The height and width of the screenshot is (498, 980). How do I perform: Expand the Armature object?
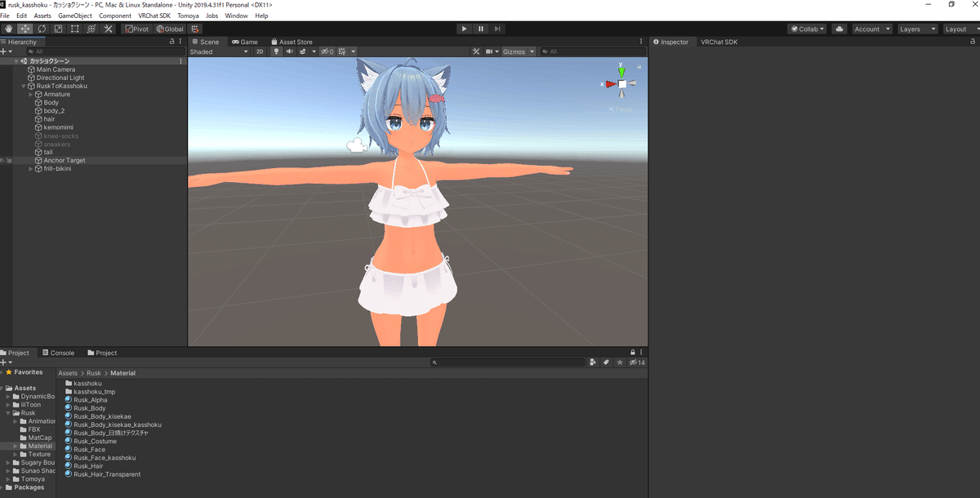(x=31, y=95)
